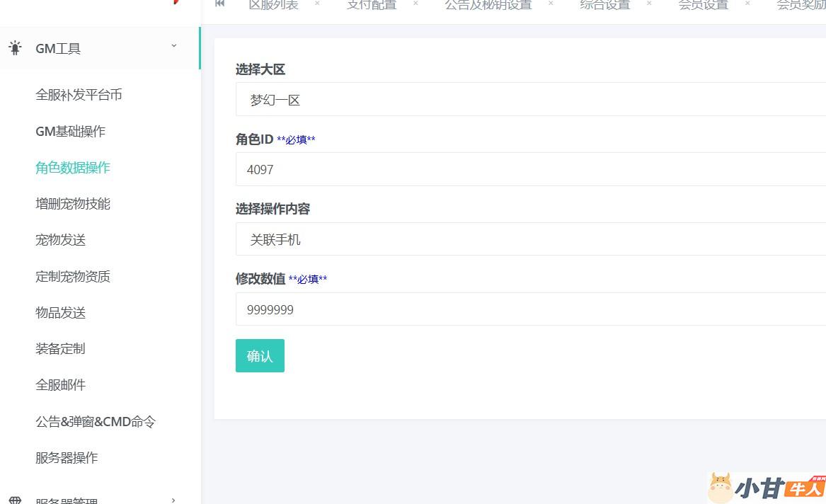Close the 区服列表 tab
Screen dimensions: 826x504
pos(317,4)
